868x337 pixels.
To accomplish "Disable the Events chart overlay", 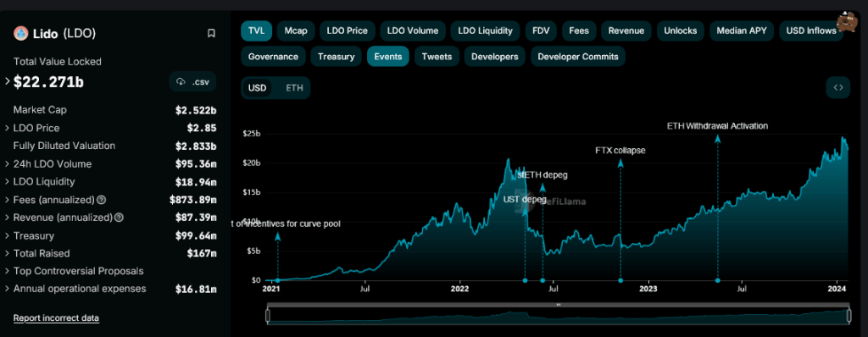I will point(388,57).
